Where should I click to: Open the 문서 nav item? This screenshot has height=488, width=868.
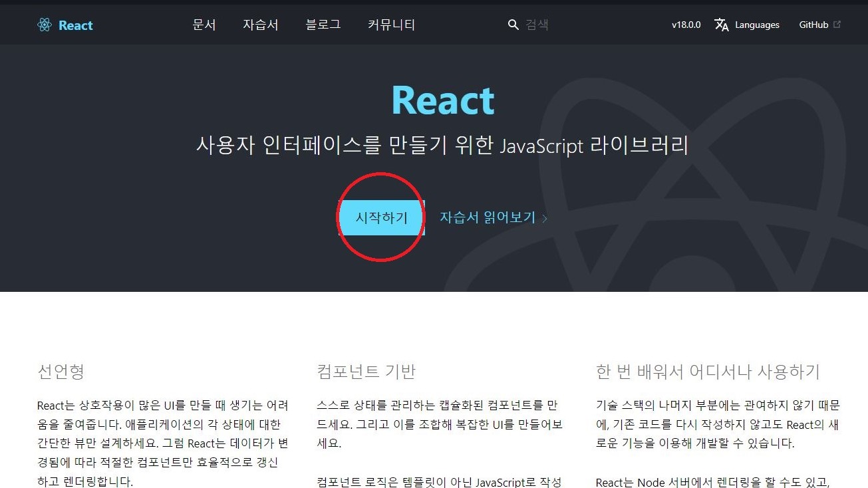click(x=204, y=25)
